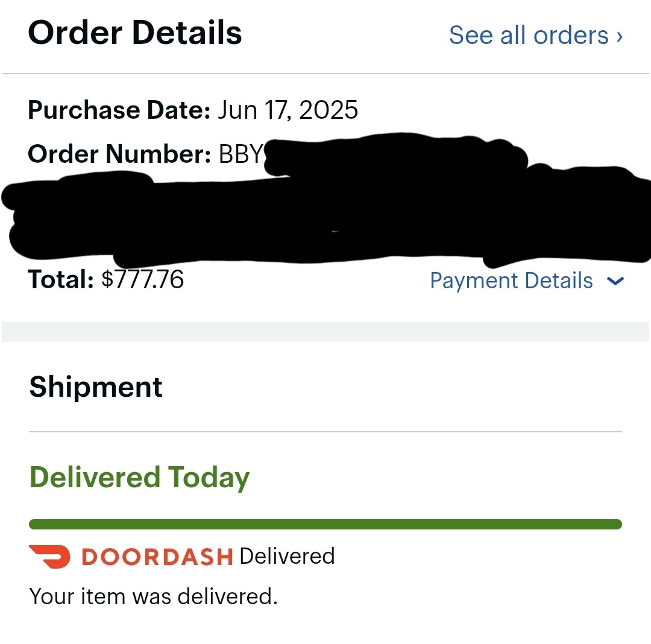This screenshot has width=651, height=644.
Task: Select the $777.76 total amount
Action: coord(142,279)
